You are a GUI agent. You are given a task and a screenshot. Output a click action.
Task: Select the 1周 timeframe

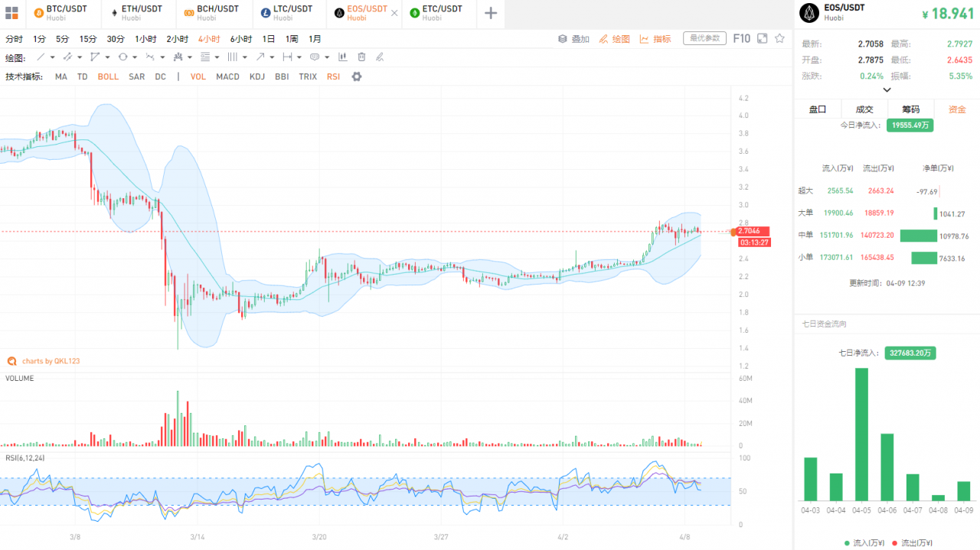coord(292,39)
